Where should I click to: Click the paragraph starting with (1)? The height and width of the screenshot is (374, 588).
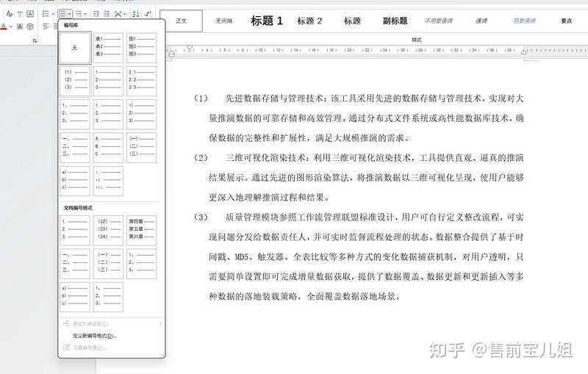tap(358, 118)
